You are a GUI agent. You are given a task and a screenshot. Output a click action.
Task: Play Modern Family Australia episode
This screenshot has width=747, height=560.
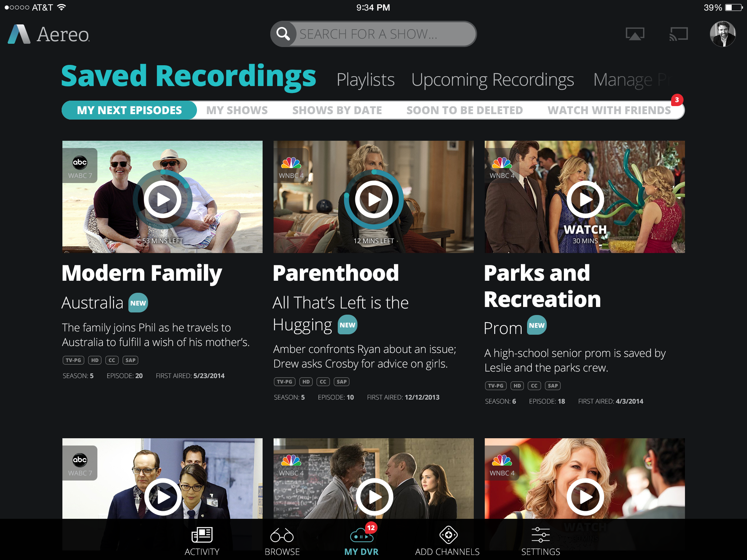click(x=163, y=199)
